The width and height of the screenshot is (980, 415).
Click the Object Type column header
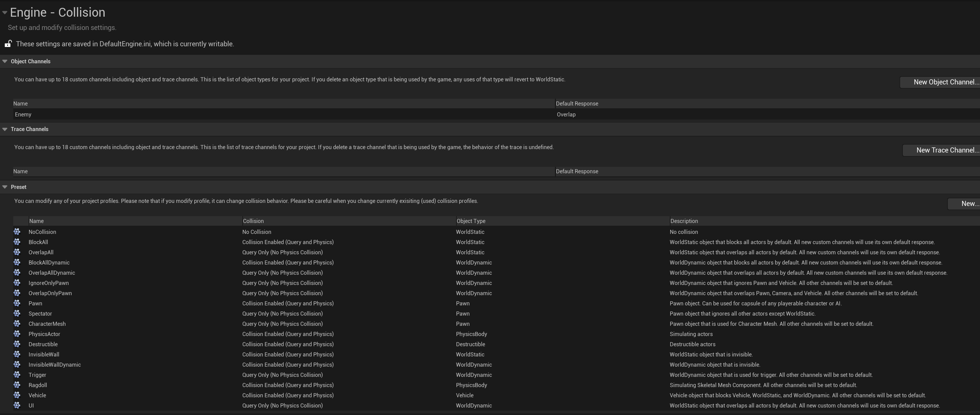click(471, 221)
